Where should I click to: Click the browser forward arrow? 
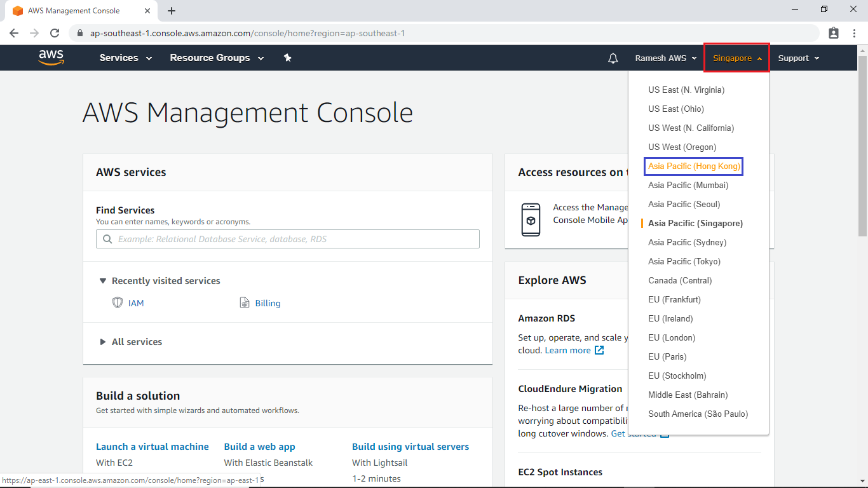pyautogui.click(x=34, y=33)
